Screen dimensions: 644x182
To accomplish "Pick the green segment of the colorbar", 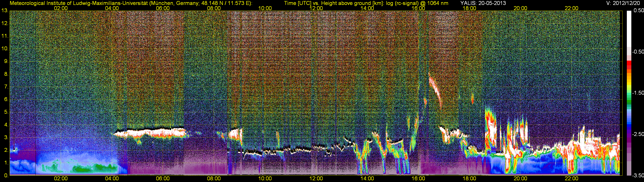I will click(629, 101).
